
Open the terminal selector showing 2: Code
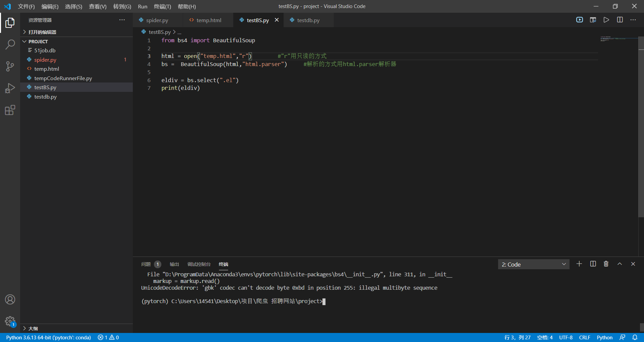(533, 264)
